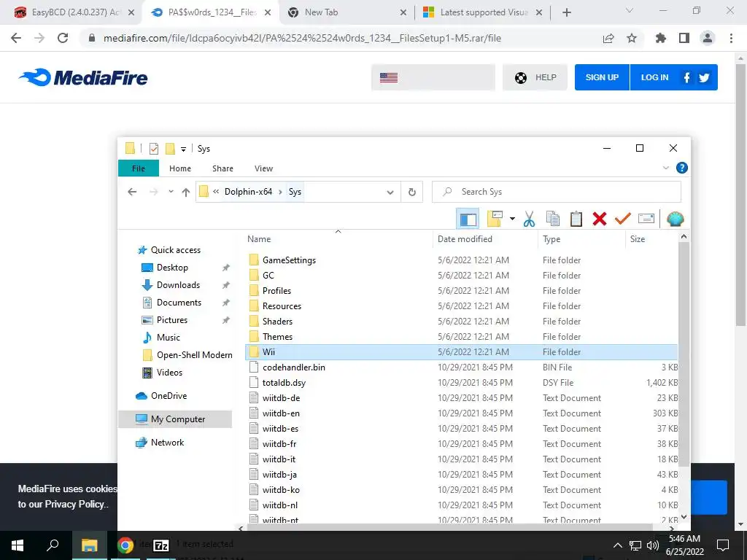Image resolution: width=747 pixels, height=560 pixels.
Task: Click the Copy icon in Explorer toolbar
Action: coord(553,219)
